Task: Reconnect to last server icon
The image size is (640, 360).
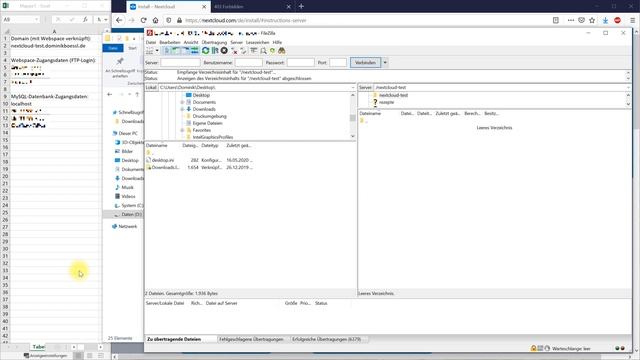Action: [x=243, y=51]
